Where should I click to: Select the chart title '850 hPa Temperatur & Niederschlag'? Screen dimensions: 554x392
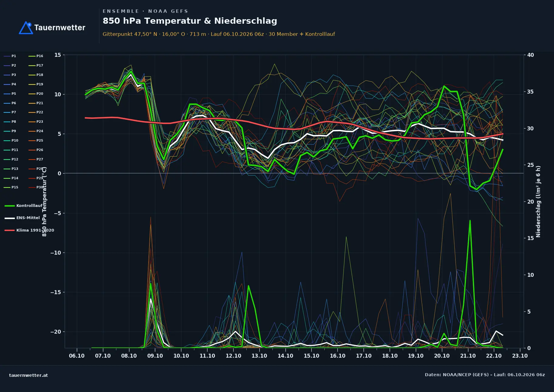pos(190,21)
